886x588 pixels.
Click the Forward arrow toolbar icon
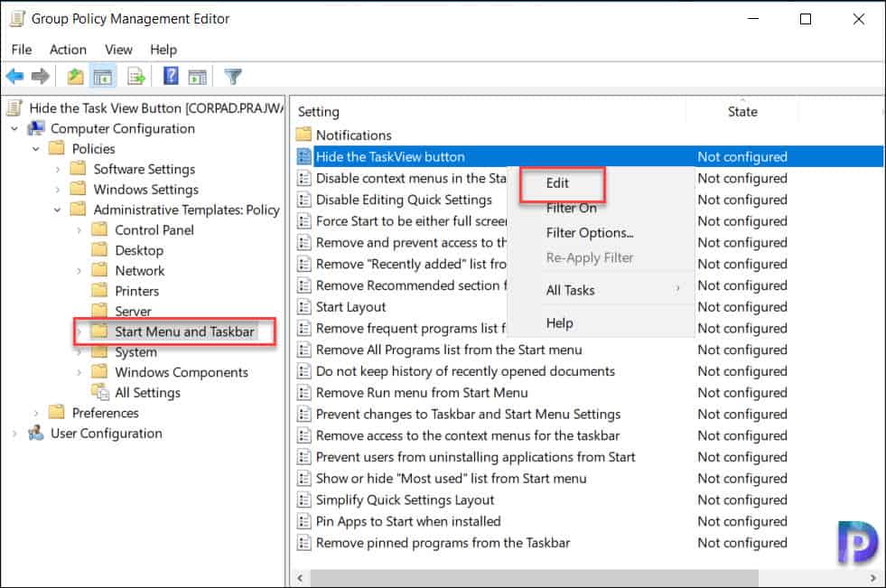point(40,76)
